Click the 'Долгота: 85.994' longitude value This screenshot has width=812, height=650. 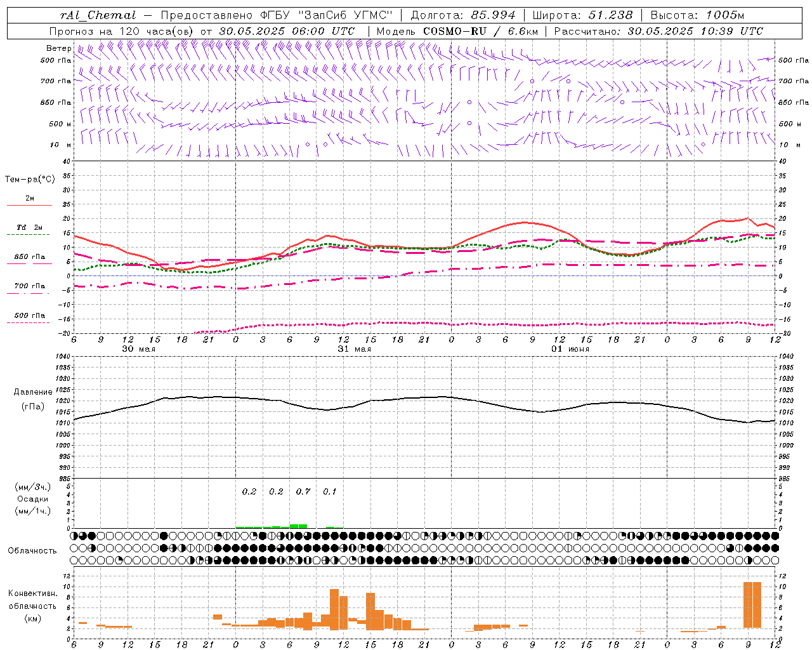coord(462,15)
